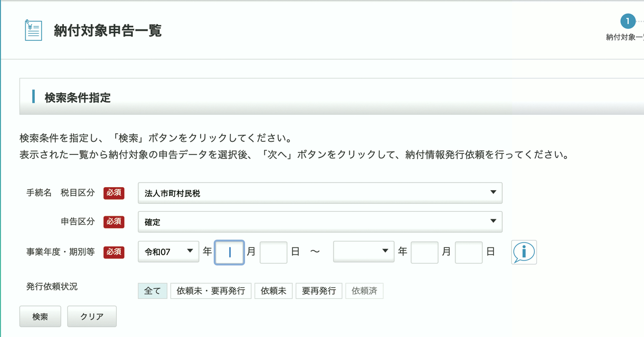This screenshot has height=337, width=644.
Task: Click 必須 badge next to 申告区分
Action: pos(114,221)
